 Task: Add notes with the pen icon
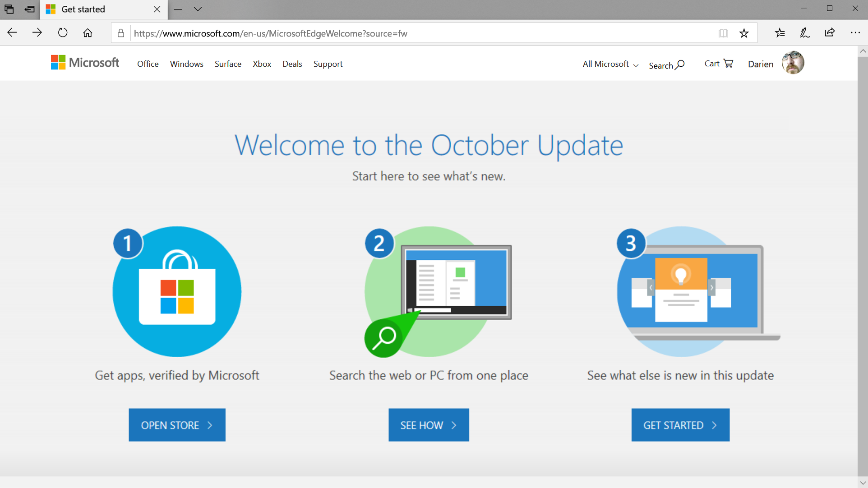pos(805,32)
